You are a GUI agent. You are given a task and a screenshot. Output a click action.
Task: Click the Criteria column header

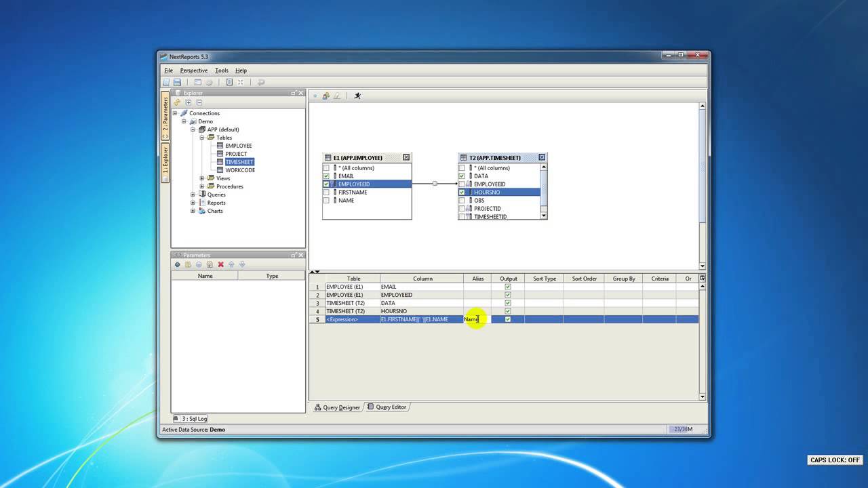click(x=660, y=279)
